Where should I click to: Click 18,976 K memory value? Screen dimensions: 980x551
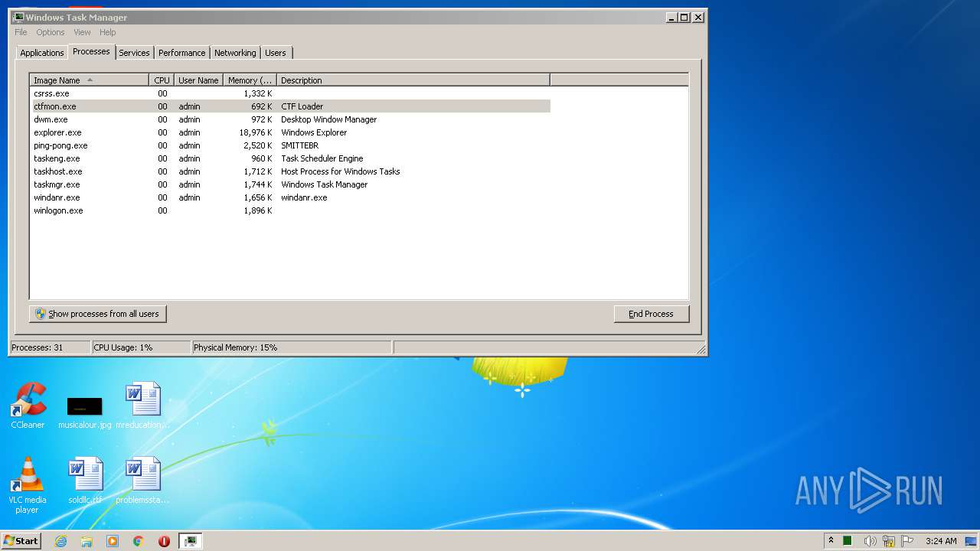click(255, 132)
